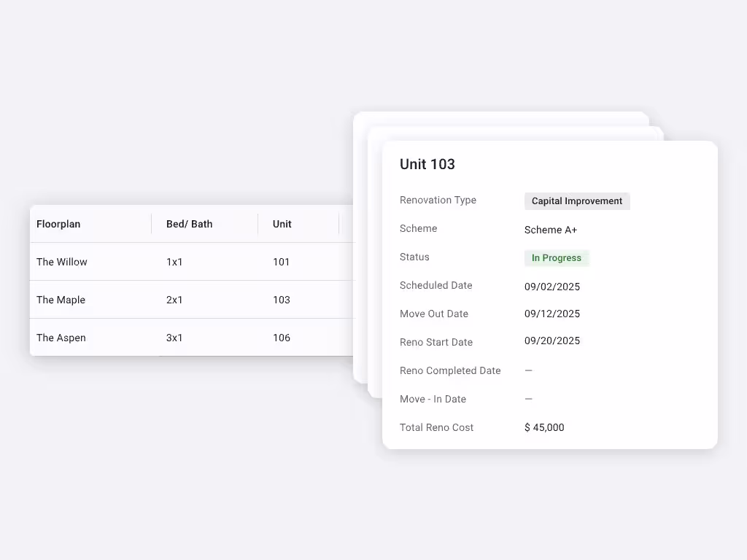Screen dimensions: 747x560
Task: Click the Capital Improvement badge
Action: [576, 201]
